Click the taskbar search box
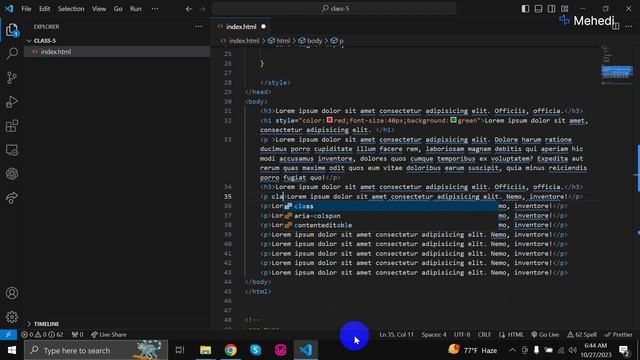The height and width of the screenshot is (360, 640). pyautogui.click(x=96, y=350)
